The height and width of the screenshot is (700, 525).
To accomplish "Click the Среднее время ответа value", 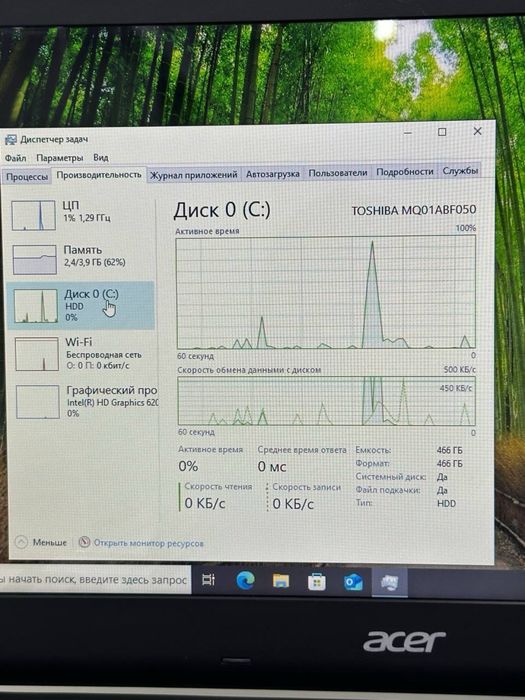I will click(x=272, y=467).
